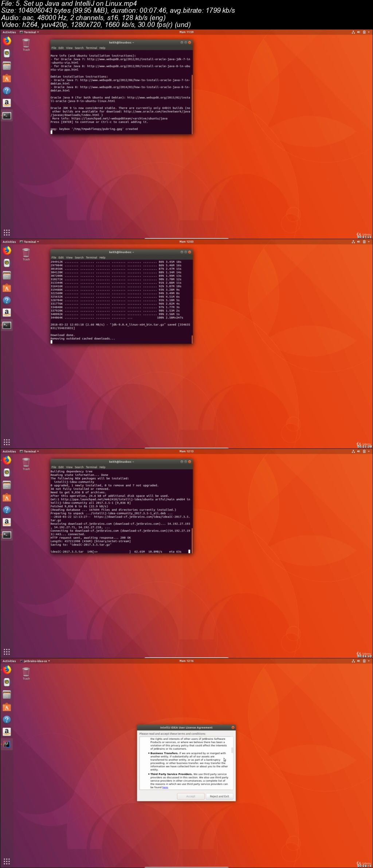373x868 pixels.
Task: Launch Rhythmbox from the dock in the 11:59 frame
Action: [7, 54]
